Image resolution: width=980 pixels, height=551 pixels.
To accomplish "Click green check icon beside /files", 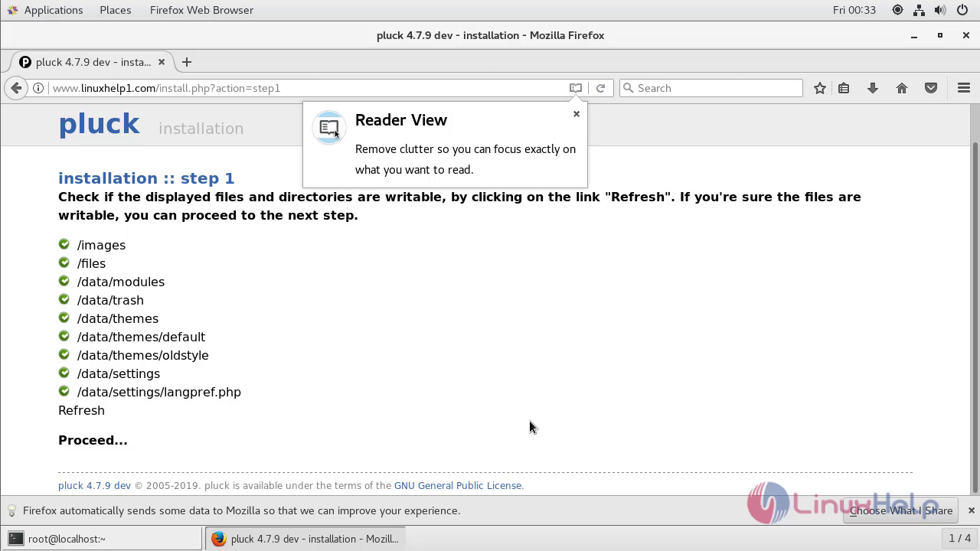I will (64, 262).
